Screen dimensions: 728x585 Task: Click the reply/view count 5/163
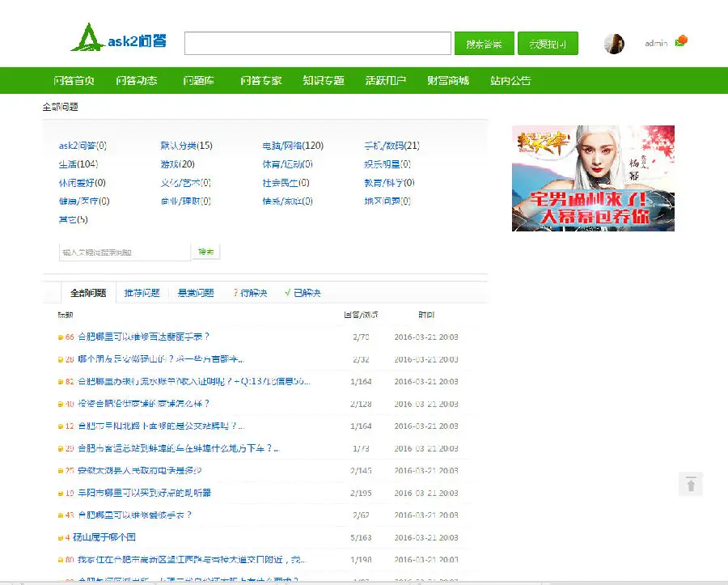tap(361, 537)
